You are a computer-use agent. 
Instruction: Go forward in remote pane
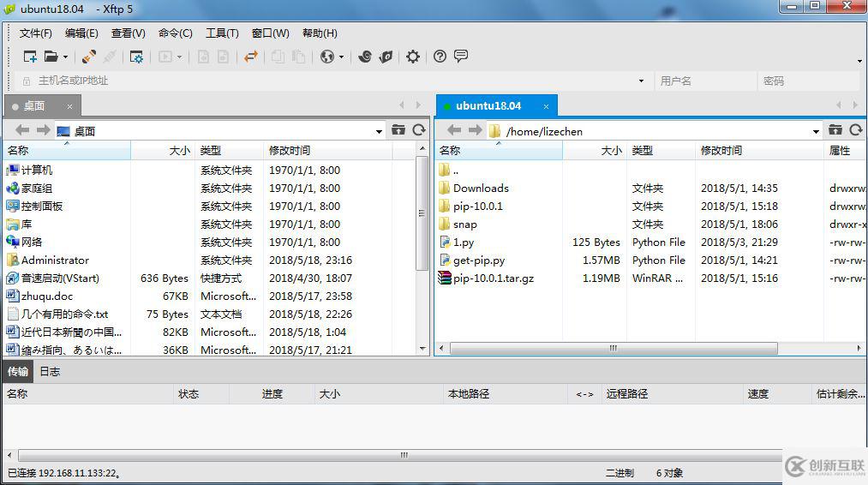point(475,130)
